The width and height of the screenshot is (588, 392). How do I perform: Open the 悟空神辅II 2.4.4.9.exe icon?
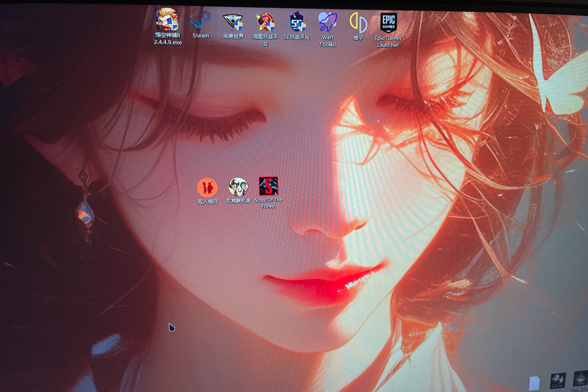click(x=167, y=19)
